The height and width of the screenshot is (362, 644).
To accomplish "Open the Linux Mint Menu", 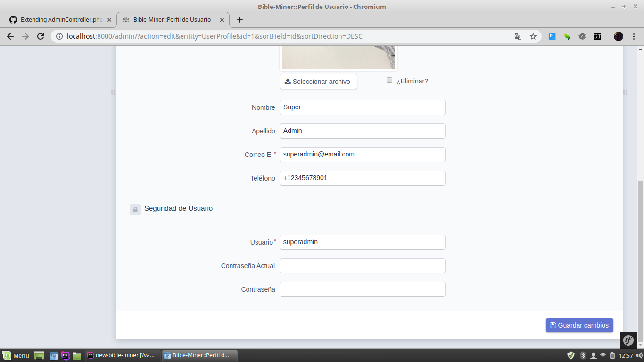I will [x=16, y=355].
